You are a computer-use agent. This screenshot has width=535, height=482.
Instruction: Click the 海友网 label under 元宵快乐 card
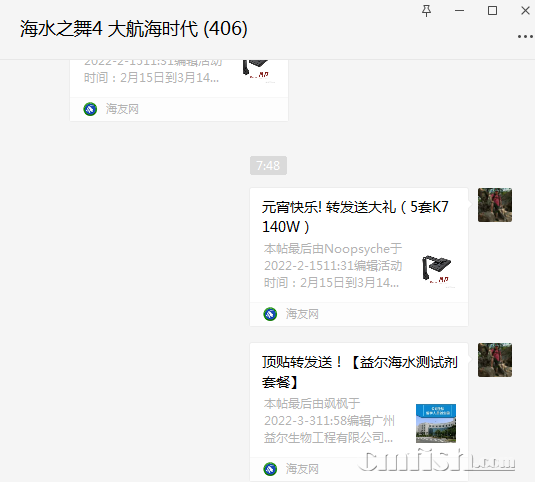click(302, 314)
